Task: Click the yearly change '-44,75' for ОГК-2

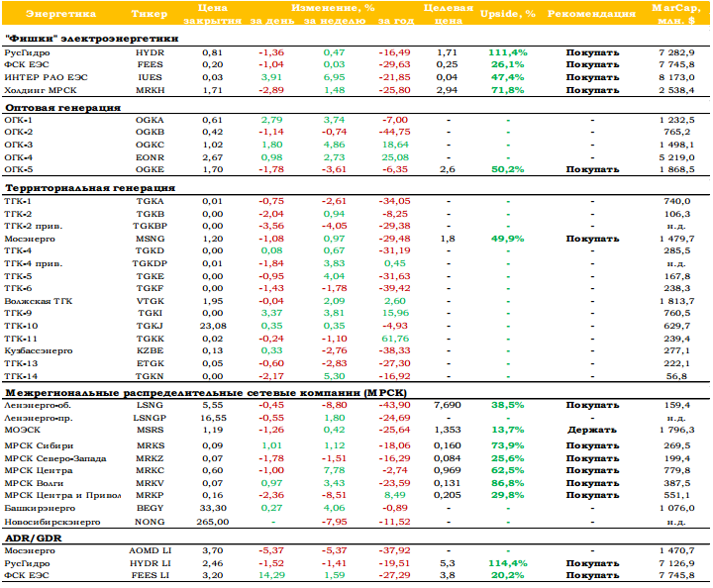Action: [x=395, y=132]
